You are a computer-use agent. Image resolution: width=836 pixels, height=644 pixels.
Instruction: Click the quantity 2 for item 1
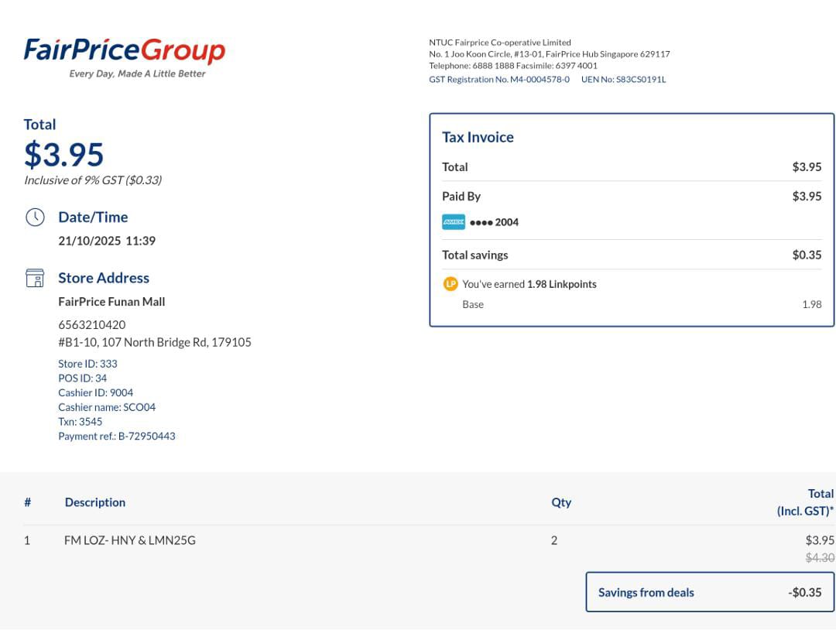pos(554,540)
